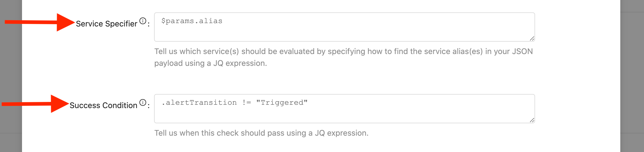The image size is (644, 152).
Task: Click the red arrow pointing at Success Condition
Action: pyautogui.click(x=35, y=104)
